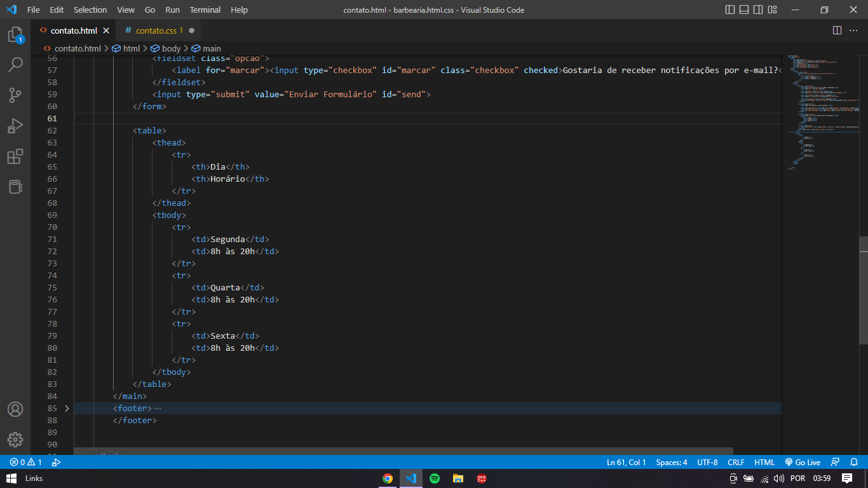Image resolution: width=868 pixels, height=488 pixels.
Task: Open Source Control view in activity bar
Action: pos(15,95)
